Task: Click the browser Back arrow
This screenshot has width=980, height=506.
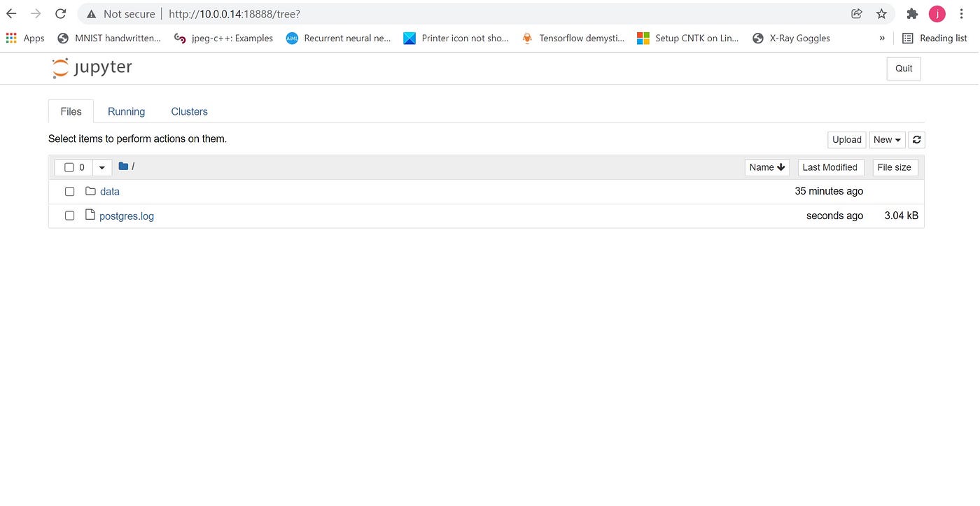Action: pos(11,14)
